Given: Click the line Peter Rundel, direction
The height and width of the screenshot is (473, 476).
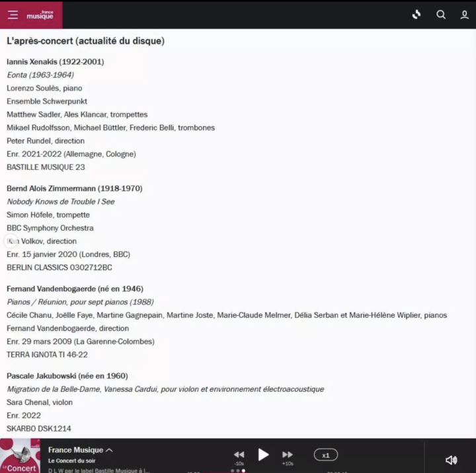Looking at the screenshot, I should click(46, 141).
